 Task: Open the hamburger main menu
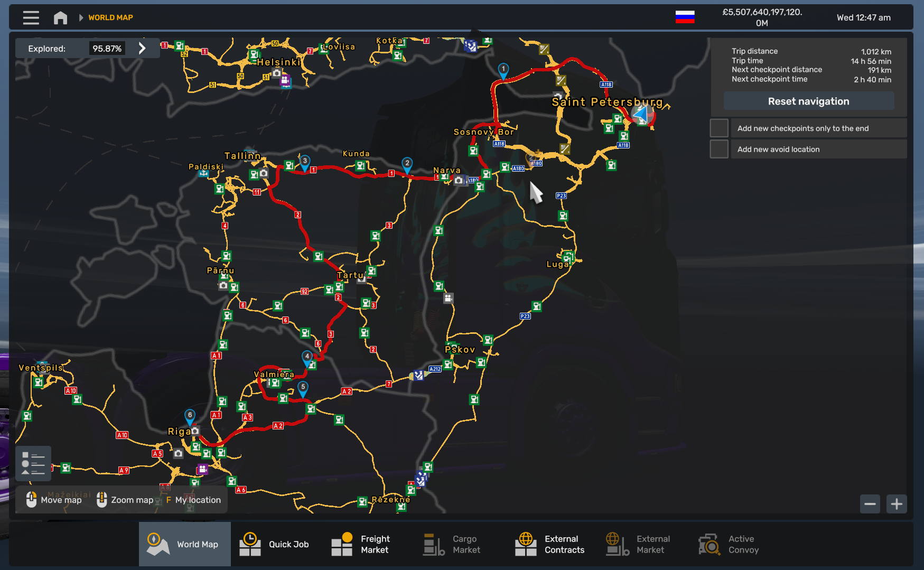(x=31, y=17)
